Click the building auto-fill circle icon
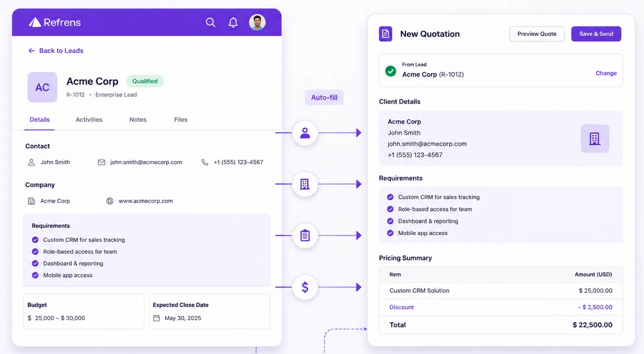 (305, 184)
